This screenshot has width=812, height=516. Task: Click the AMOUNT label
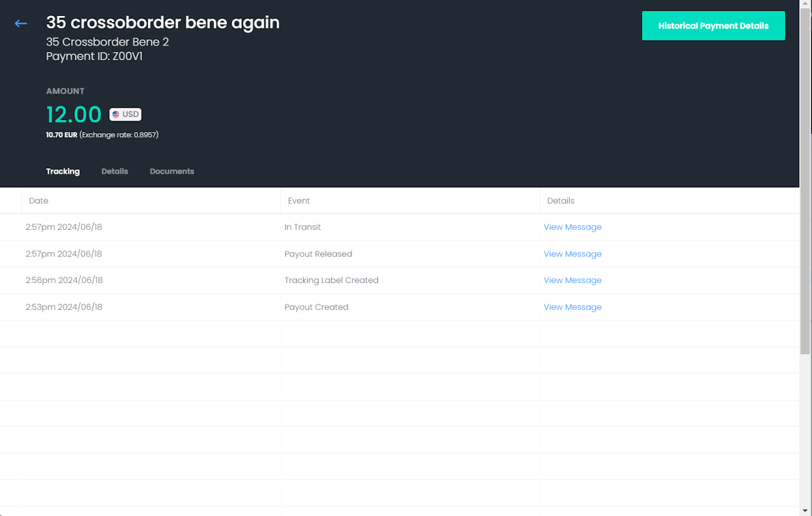[65, 91]
